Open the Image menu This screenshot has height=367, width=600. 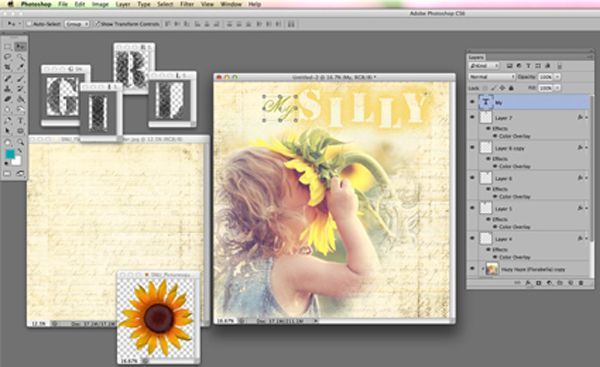click(x=100, y=4)
